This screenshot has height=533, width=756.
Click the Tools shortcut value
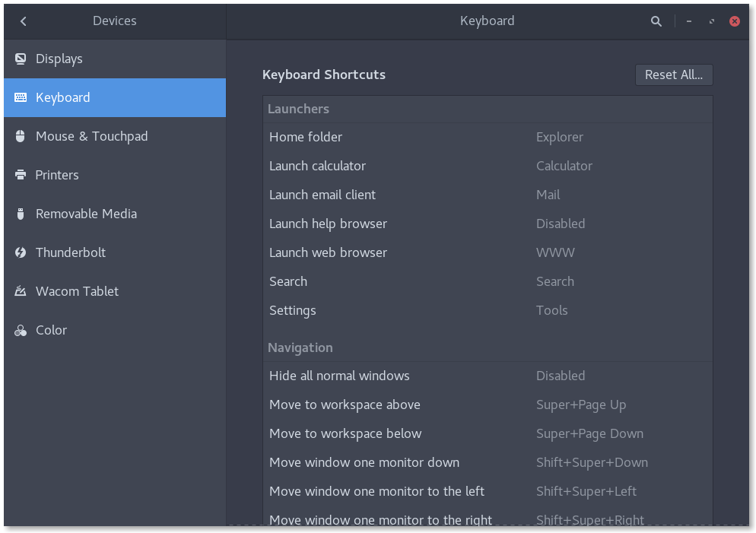click(551, 310)
